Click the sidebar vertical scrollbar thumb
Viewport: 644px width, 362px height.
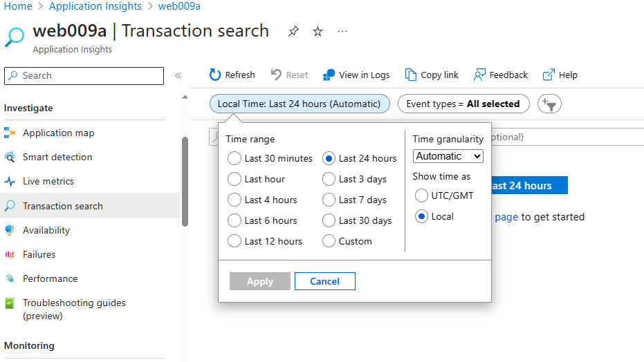185,181
